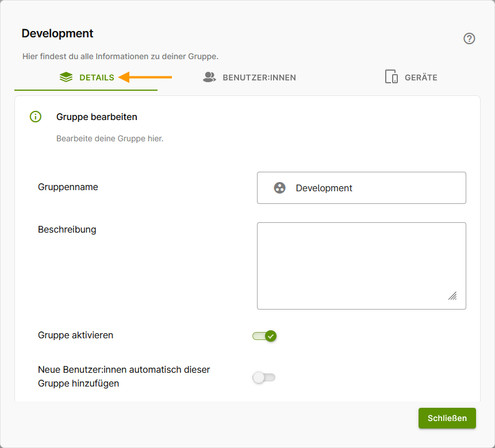Click inside the Gruppenname input field
Image resolution: width=495 pixels, height=448 pixels.
point(361,187)
